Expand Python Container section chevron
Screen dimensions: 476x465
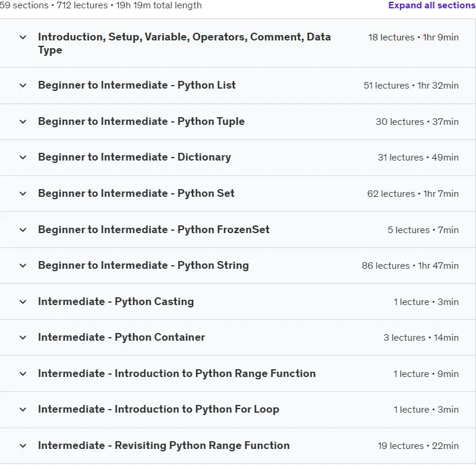[x=23, y=337]
